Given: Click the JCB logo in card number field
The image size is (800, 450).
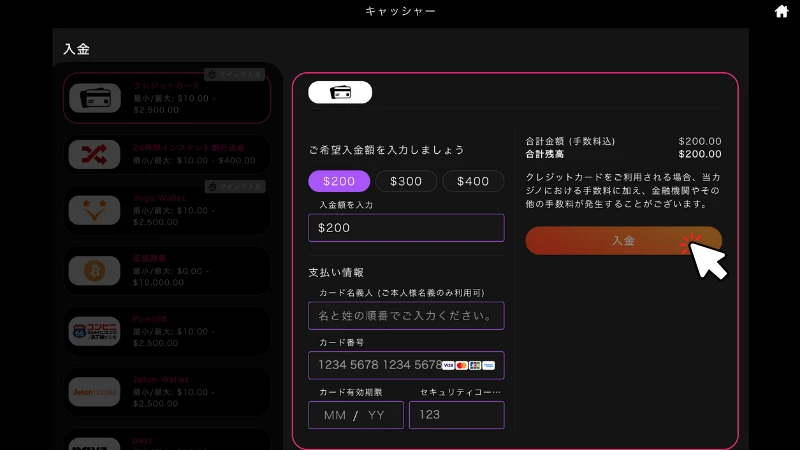Looking at the screenshot, I should point(475,365).
